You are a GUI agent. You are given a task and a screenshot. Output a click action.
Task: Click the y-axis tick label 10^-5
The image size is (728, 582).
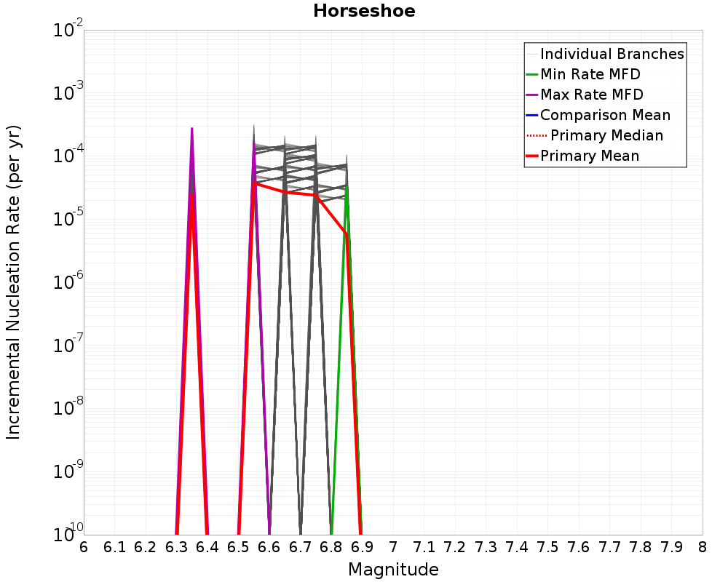click(x=68, y=218)
